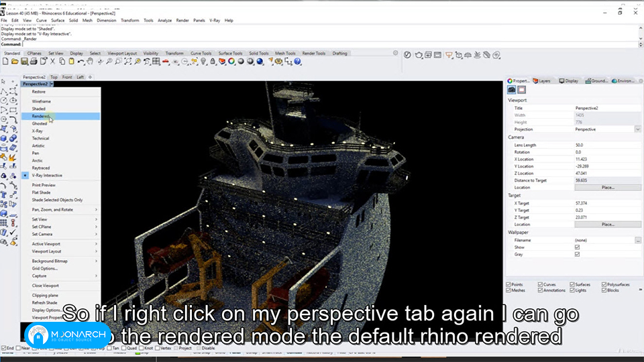
Task: Click the V-Ray asset editor icon
Action: [407, 55]
